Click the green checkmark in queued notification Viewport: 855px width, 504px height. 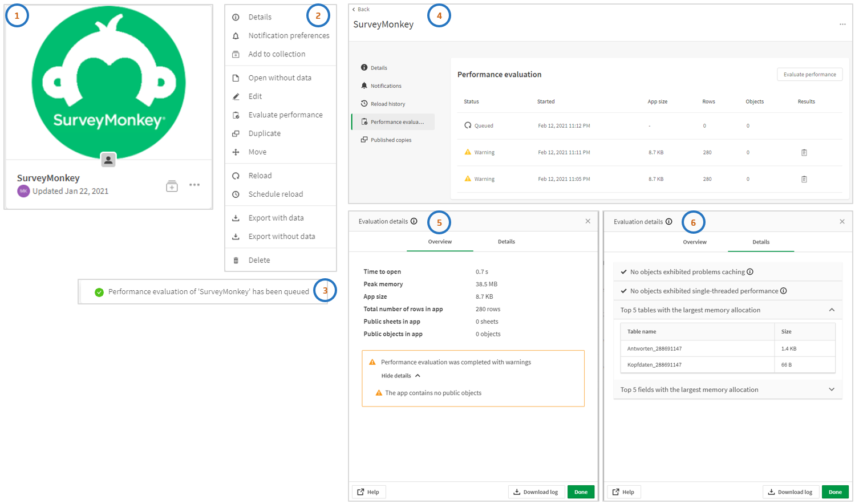point(99,292)
